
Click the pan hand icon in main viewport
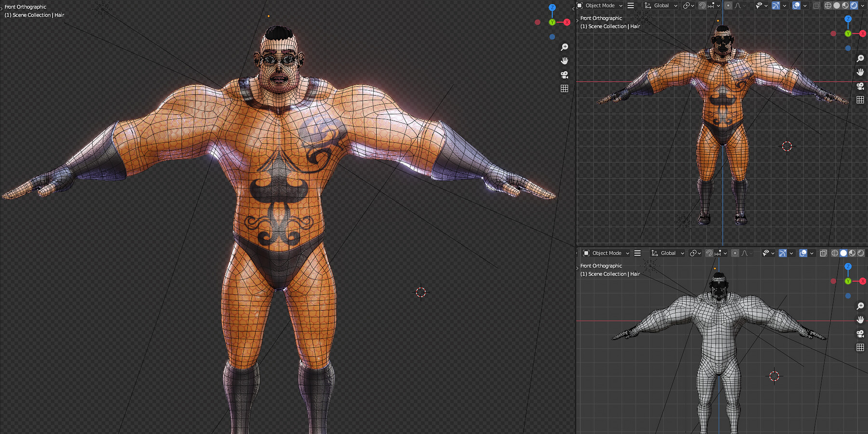pos(564,61)
